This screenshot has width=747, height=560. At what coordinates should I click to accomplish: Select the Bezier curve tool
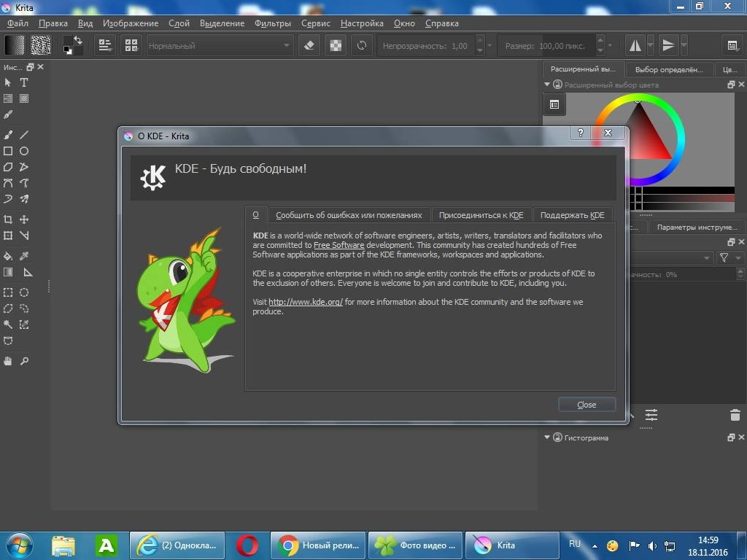pos(7,183)
